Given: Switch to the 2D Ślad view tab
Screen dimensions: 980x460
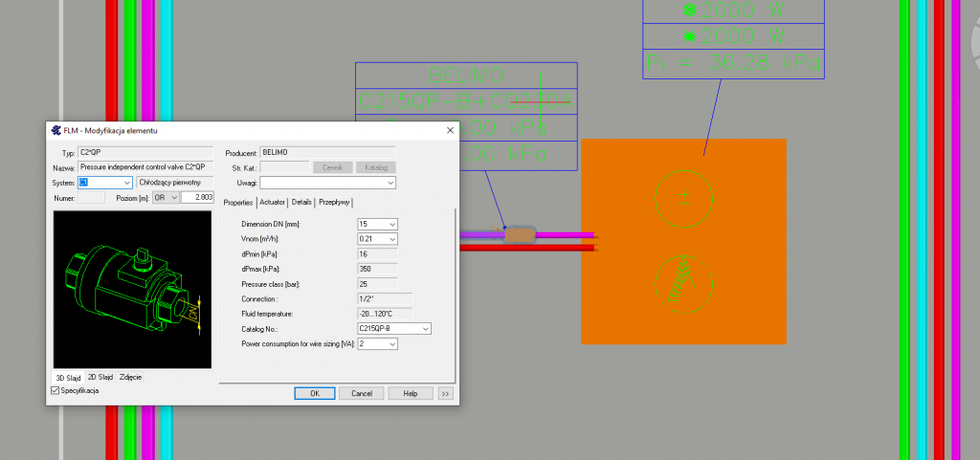Looking at the screenshot, I should coord(100,377).
